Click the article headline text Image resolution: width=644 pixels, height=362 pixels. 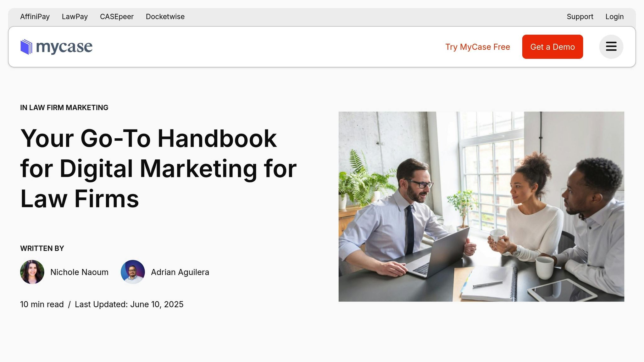pos(158,168)
